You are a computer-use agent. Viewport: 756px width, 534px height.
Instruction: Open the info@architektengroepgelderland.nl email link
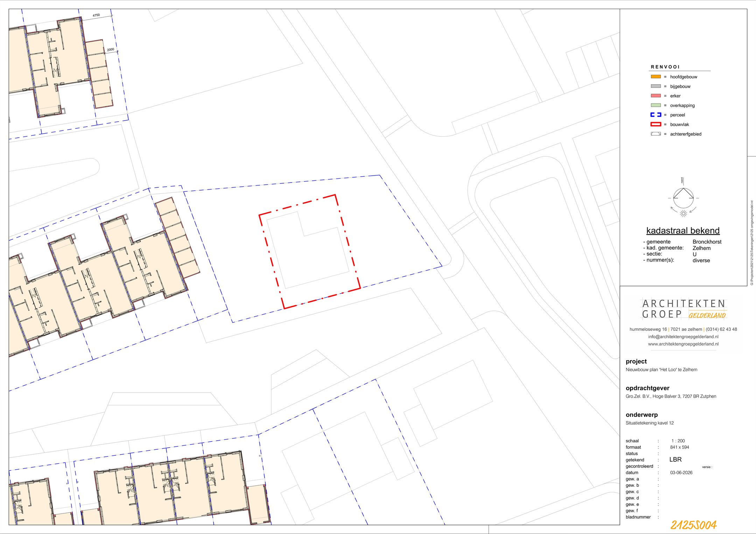(x=683, y=336)
